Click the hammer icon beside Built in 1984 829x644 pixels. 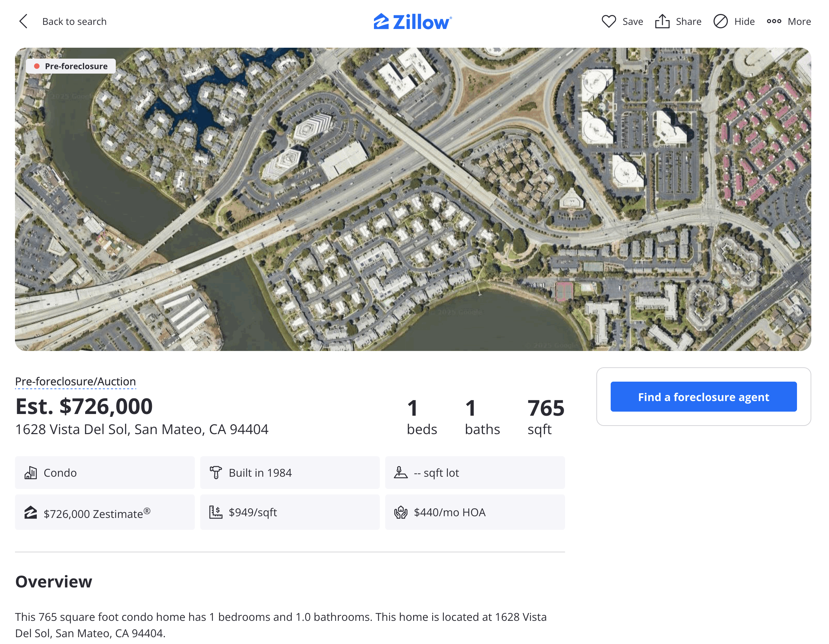[216, 473]
